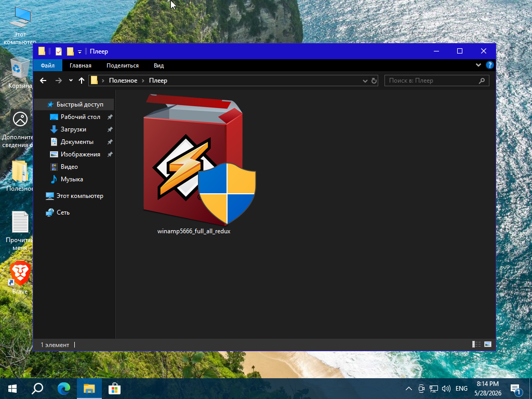
Task: Click File Explorer taskbar button
Action: click(x=89, y=389)
